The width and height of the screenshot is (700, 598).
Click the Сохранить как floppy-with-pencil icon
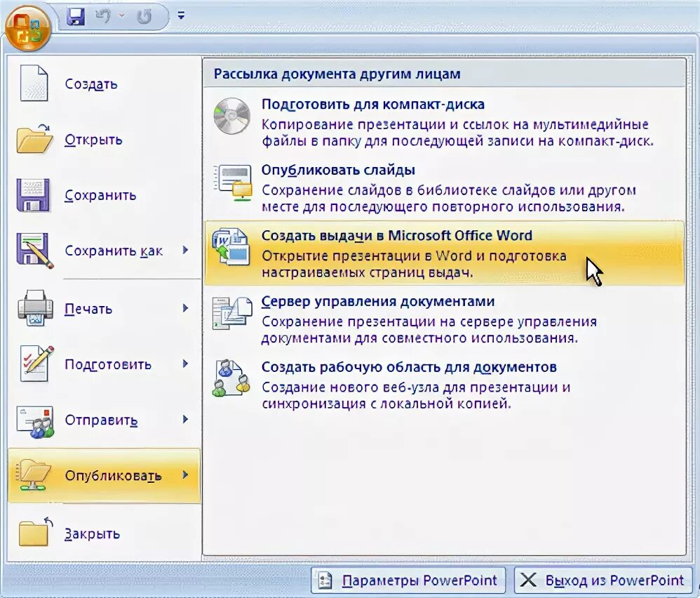[x=35, y=251]
